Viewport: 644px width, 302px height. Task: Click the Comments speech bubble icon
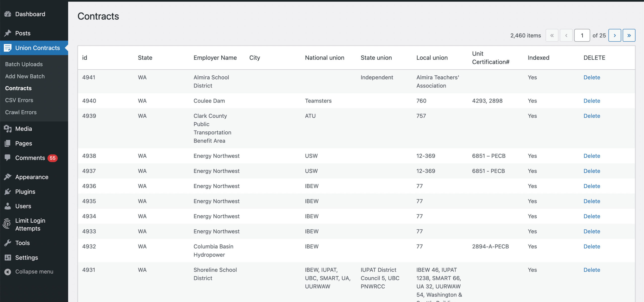tap(8, 158)
